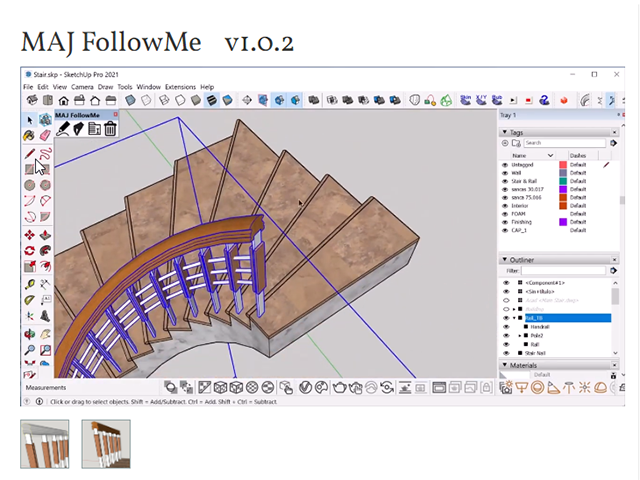Select the arrow Select tool
This screenshot has width=640, height=480.
[29, 120]
